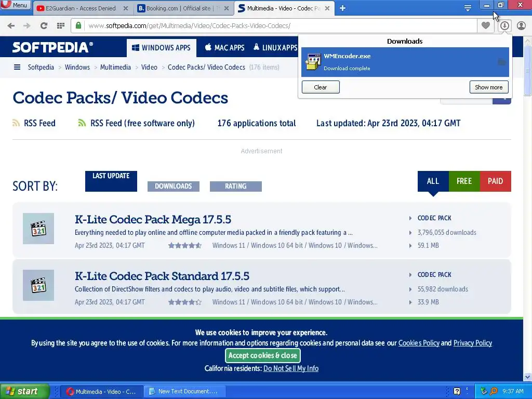Open the Speed Dial grid icon
The height and width of the screenshot is (399, 532).
click(61, 26)
